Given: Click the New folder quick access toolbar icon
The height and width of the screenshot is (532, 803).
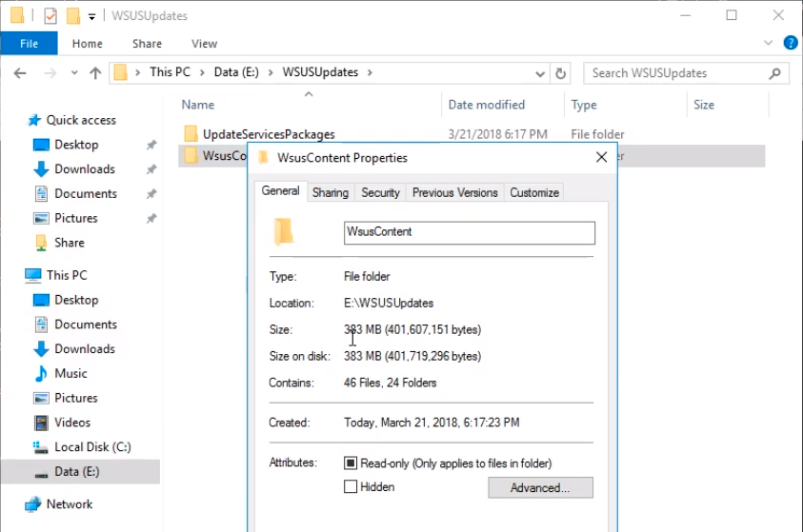Looking at the screenshot, I should pyautogui.click(x=73, y=16).
